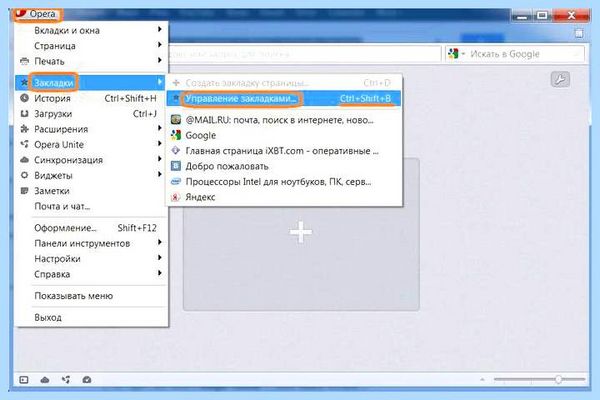
Task: Open the Настройки submenu
Action: (91, 258)
